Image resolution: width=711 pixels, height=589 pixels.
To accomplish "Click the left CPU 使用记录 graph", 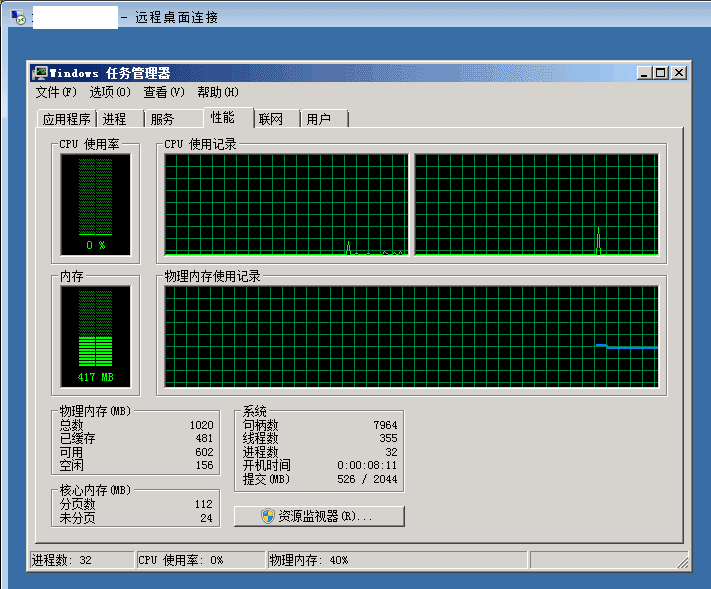I will pyautogui.click(x=286, y=205).
